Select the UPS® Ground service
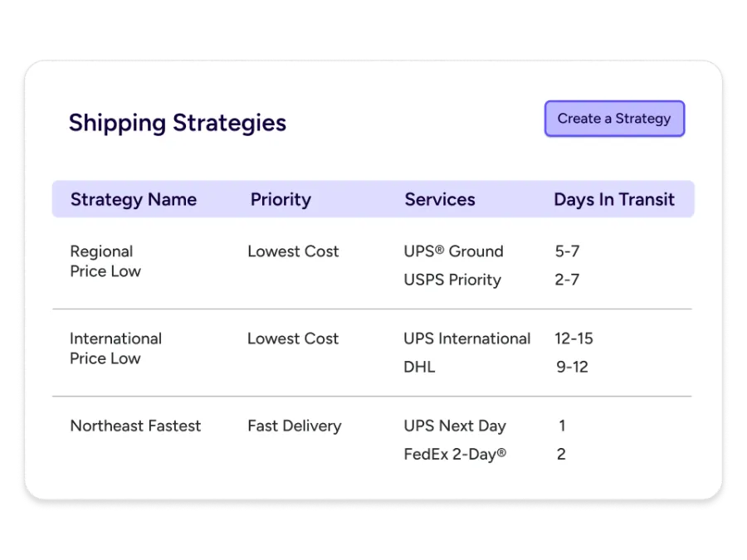747x560 pixels. click(453, 251)
